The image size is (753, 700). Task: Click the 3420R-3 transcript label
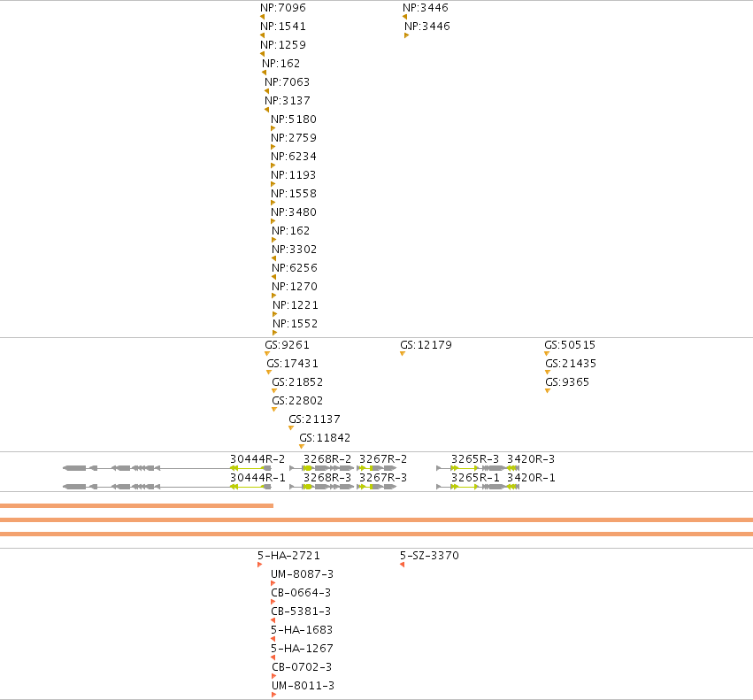click(x=531, y=459)
